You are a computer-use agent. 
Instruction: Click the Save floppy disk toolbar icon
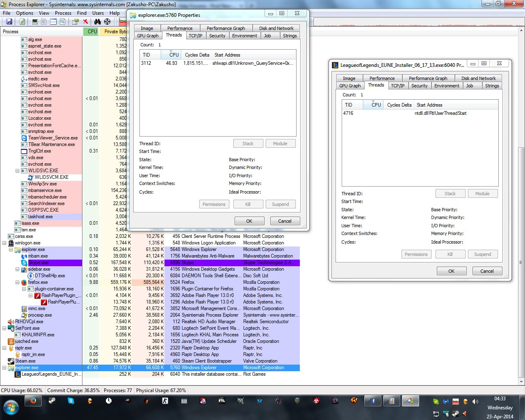coord(9,21)
